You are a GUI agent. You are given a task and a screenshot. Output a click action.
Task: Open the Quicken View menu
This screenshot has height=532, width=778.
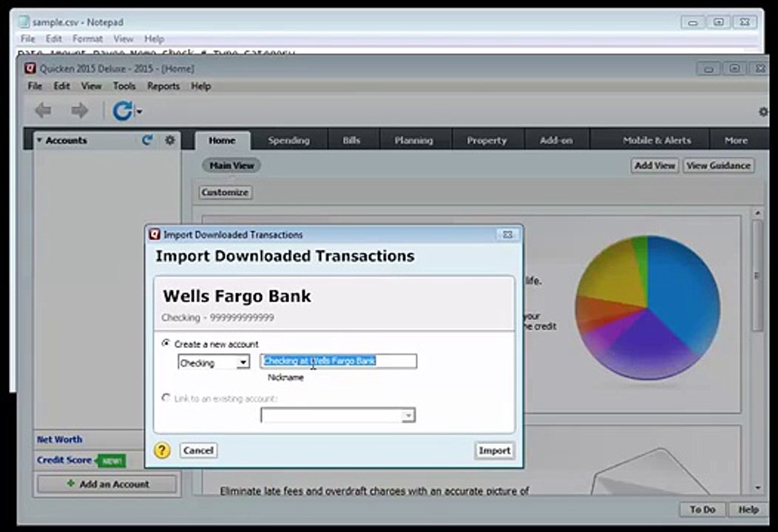pos(91,86)
